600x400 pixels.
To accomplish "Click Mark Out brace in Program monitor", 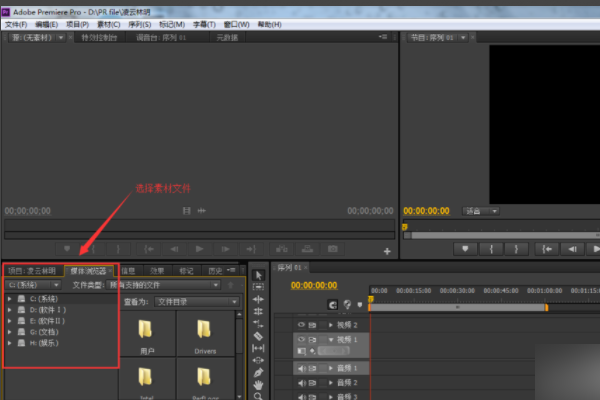I will click(x=516, y=249).
